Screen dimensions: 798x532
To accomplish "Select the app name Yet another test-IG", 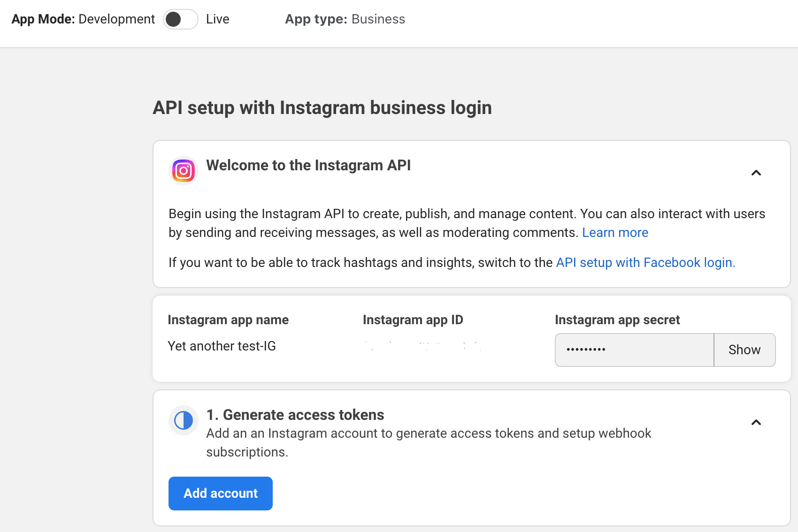I will click(222, 346).
